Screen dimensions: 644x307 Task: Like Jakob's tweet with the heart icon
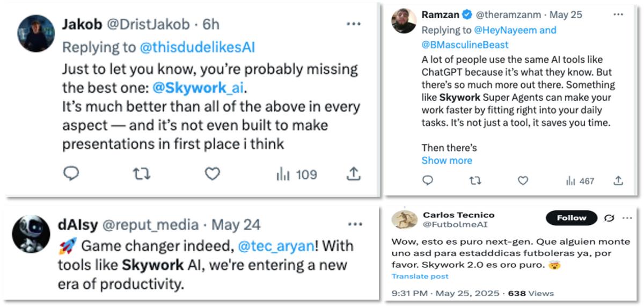[x=213, y=174]
